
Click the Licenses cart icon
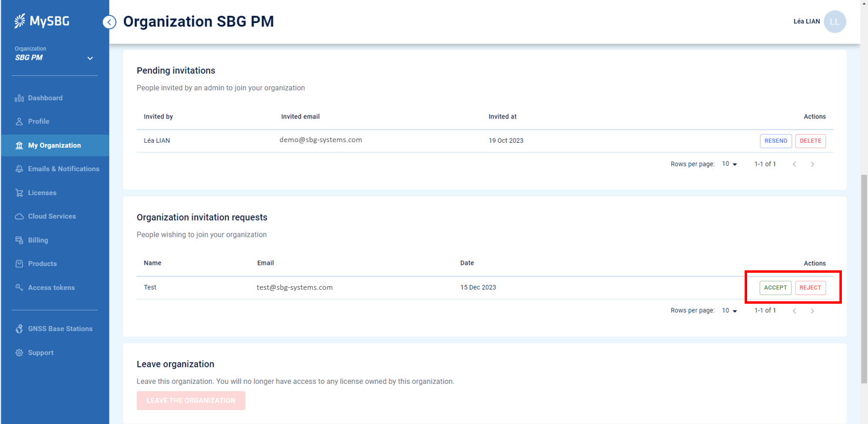point(19,193)
